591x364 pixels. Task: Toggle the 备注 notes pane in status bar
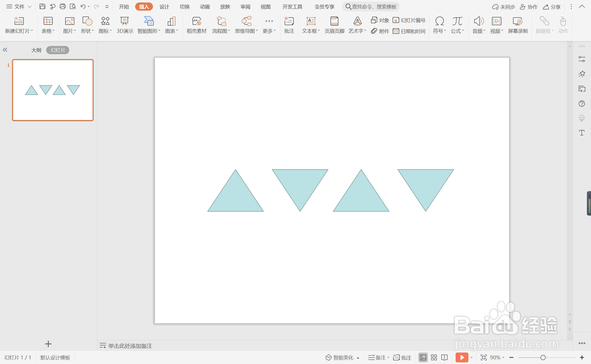[x=377, y=357]
